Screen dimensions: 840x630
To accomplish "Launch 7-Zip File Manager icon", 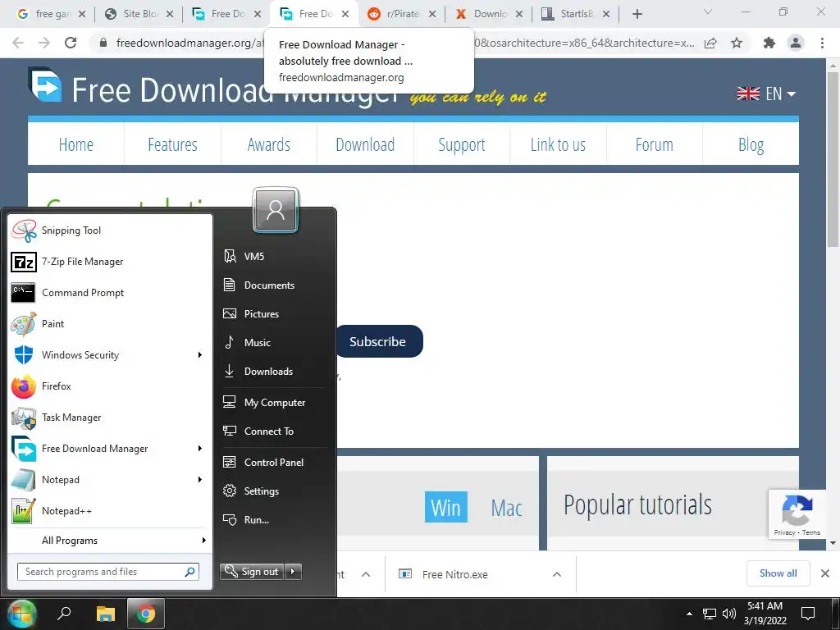I will (24, 262).
